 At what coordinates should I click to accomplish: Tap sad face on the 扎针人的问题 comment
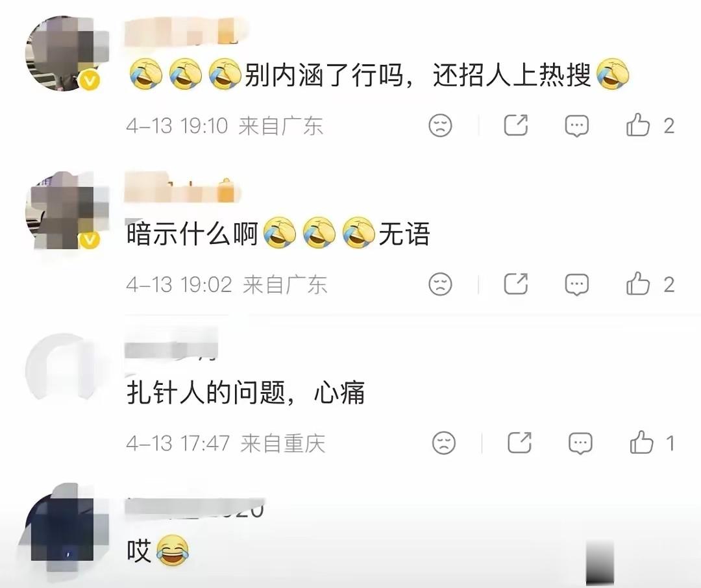(x=444, y=443)
